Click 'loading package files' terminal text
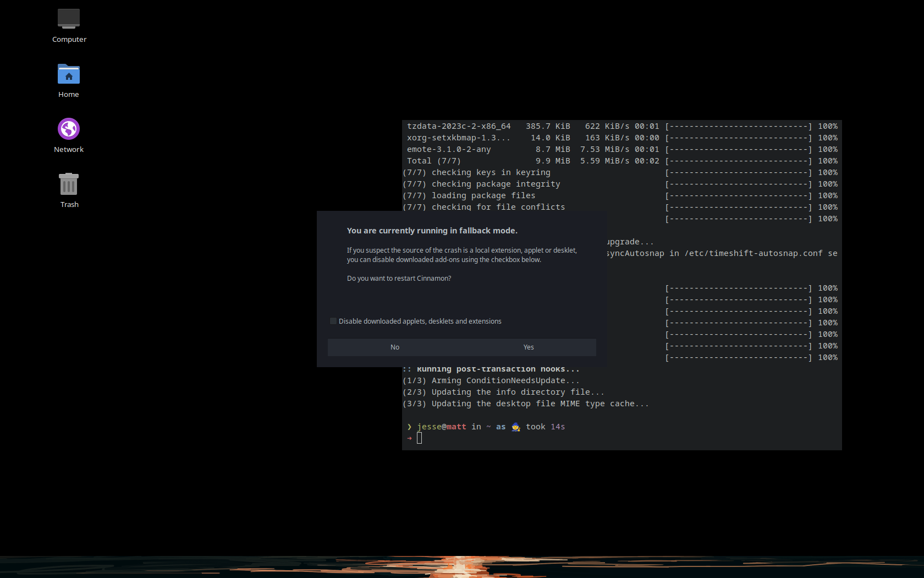 click(x=483, y=195)
